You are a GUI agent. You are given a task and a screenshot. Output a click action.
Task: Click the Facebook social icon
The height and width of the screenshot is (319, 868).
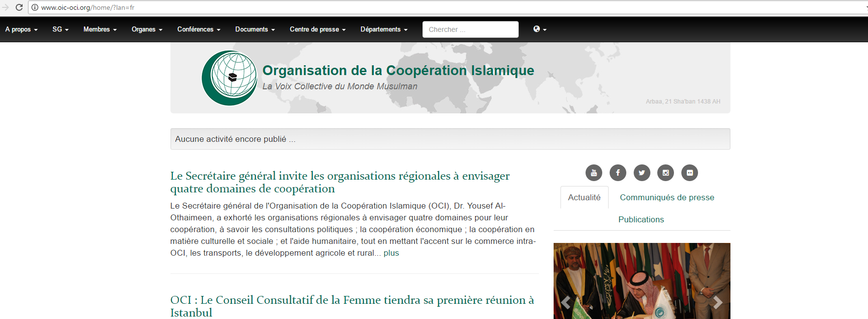(x=617, y=173)
